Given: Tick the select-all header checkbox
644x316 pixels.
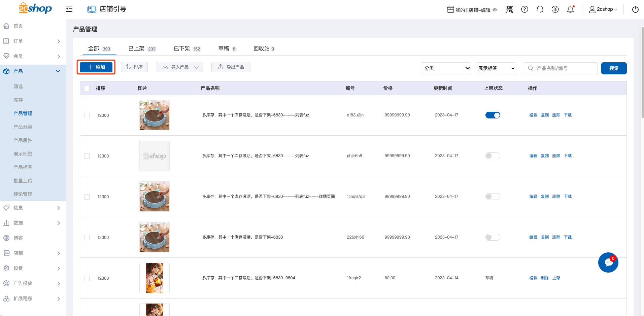Looking at the screenshot, I should point(87,89).
